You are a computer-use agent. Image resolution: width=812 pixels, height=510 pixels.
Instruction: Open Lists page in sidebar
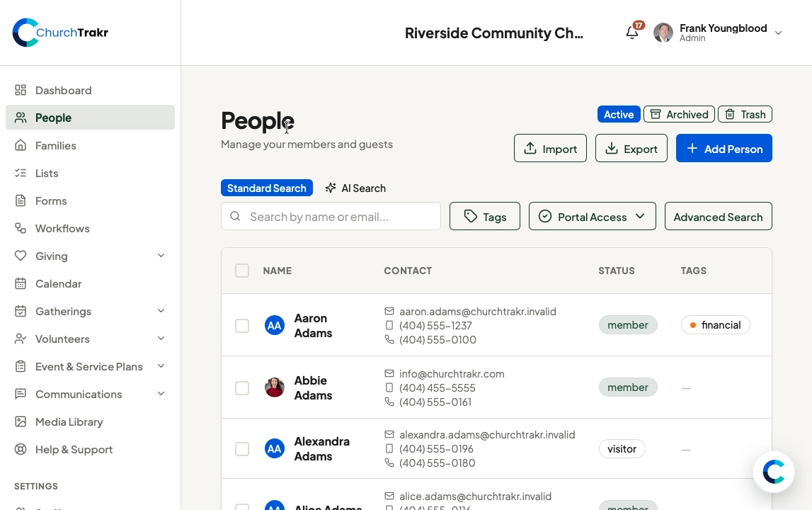[90, 173]
